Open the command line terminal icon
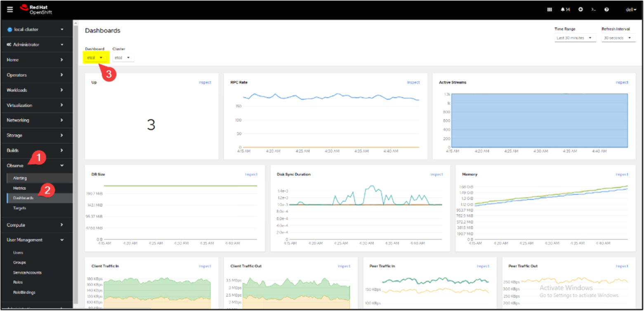Image resolution: width=644 pixels, height=311 pixels. pyautogui.click(x=594, y=9)
